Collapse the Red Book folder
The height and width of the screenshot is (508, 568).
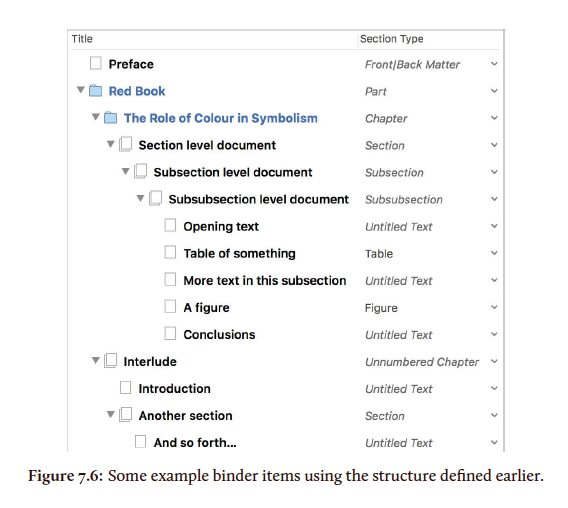(81, 89)
